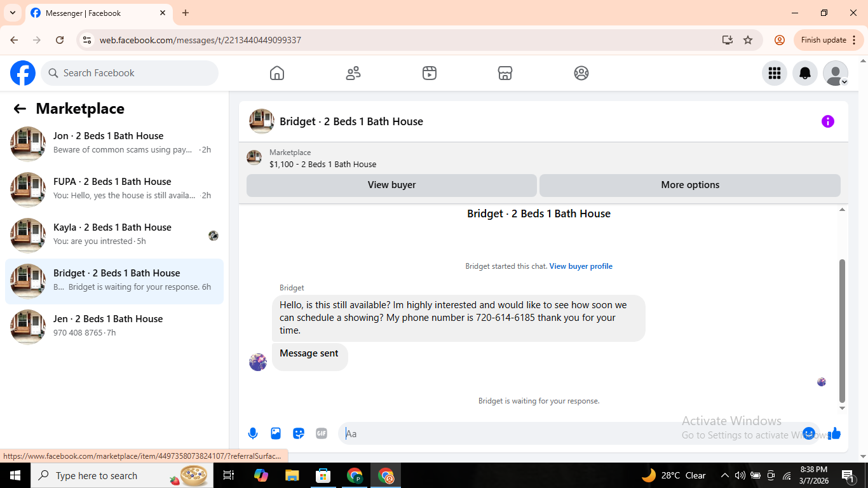Viewport: 868px width, 488px height.
Task: Open FUPA's 2 Beds 1 Bath House chat
Action: point(114,190)
